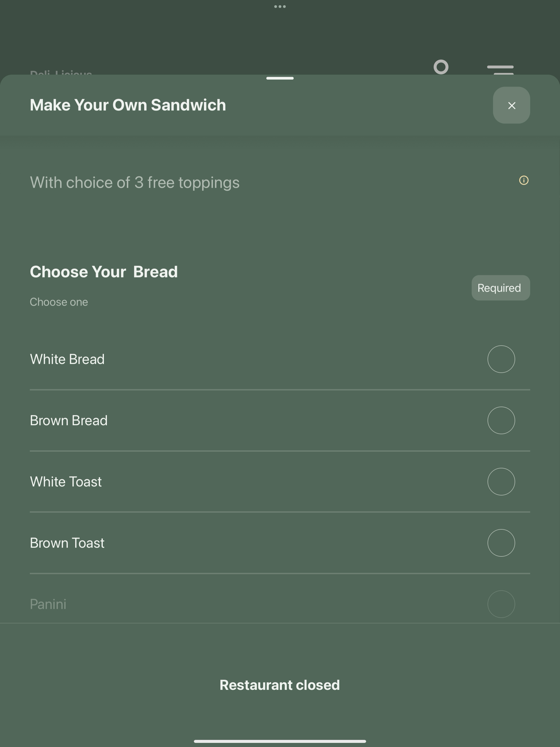Select the Brown Bread radio button

pos(501,420)
